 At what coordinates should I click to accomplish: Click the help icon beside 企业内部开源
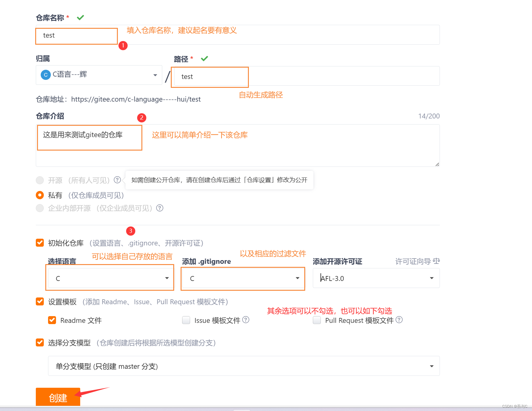pos(159,208)
